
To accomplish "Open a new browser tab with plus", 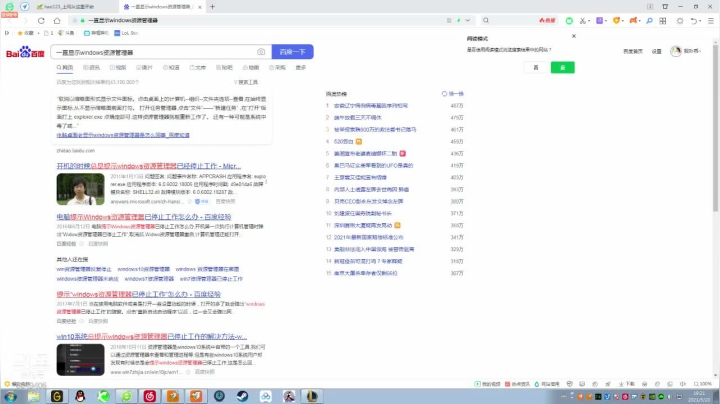I will click(x=212, y=6).
